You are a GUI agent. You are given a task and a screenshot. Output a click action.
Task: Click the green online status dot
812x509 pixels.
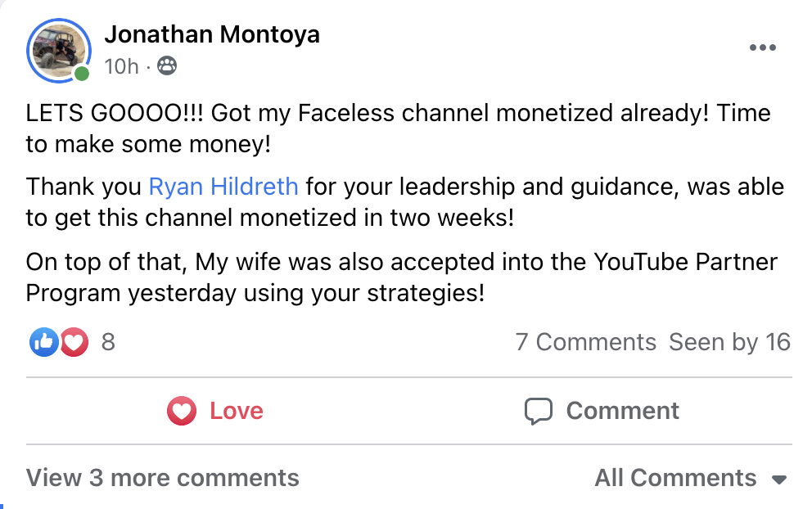pyautogui.click(x=81, y=74)
